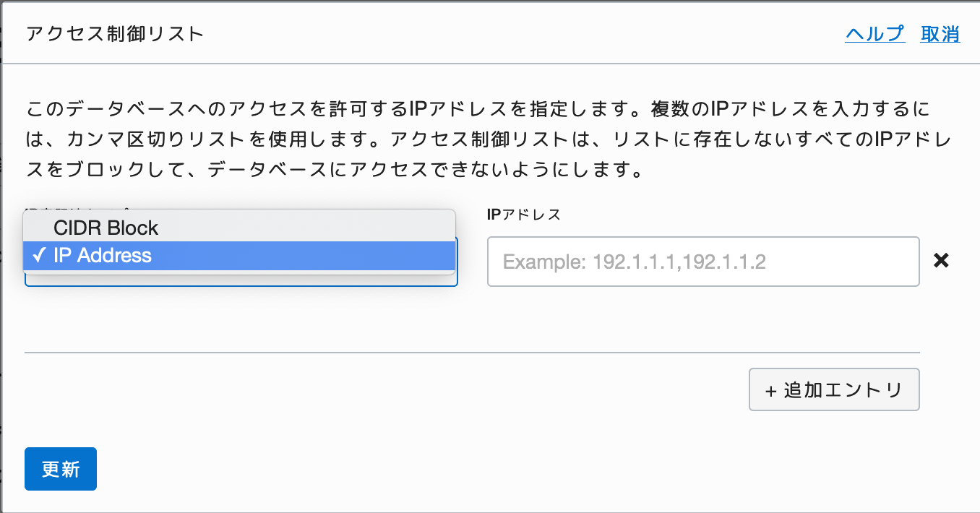Focus the IPアドレス input field
The width and height of the screenshot is (980, 513).
click(703, 262)
